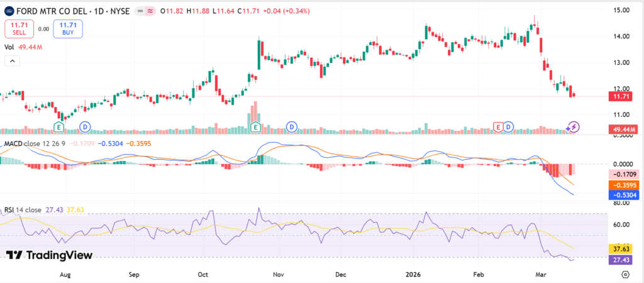Click the purple lightning bolt icon near March
The height and width of the screenshot is (283, 644).
pyautogui.click(x=573, y=127)
